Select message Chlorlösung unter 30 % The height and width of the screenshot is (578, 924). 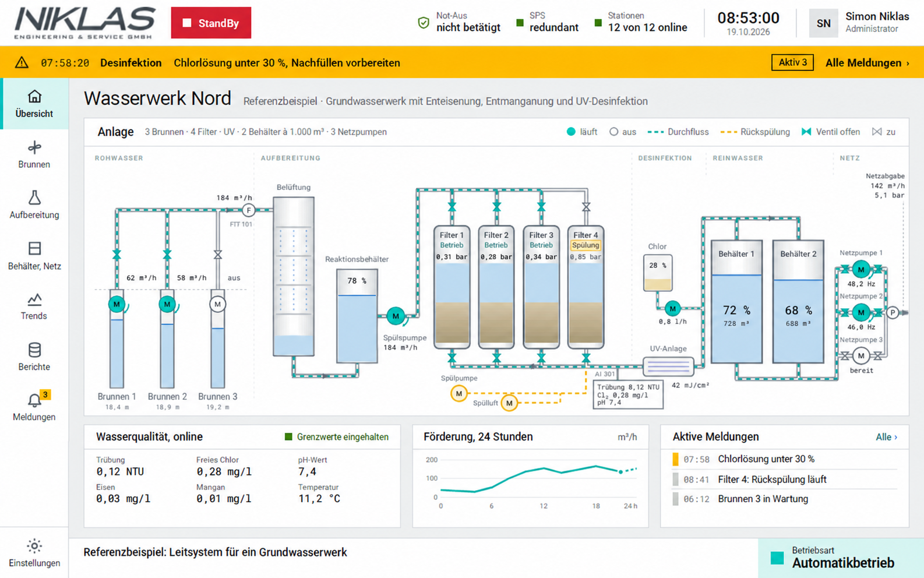784,459
